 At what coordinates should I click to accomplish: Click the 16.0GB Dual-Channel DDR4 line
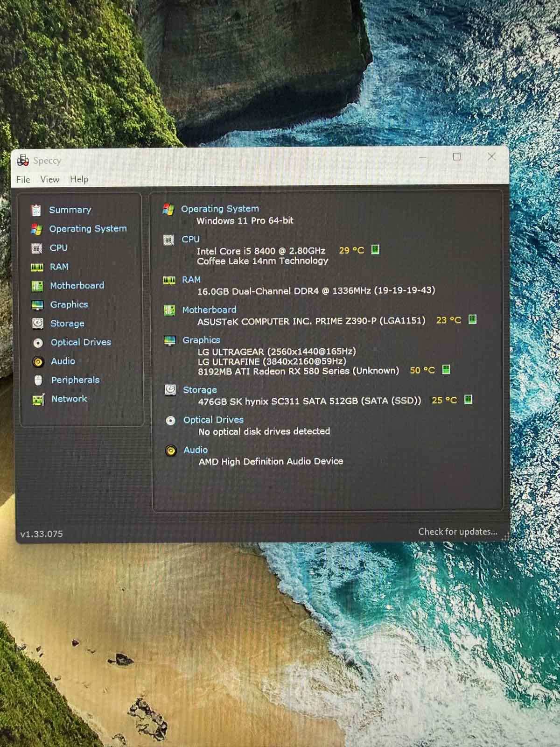pos(316,290)
